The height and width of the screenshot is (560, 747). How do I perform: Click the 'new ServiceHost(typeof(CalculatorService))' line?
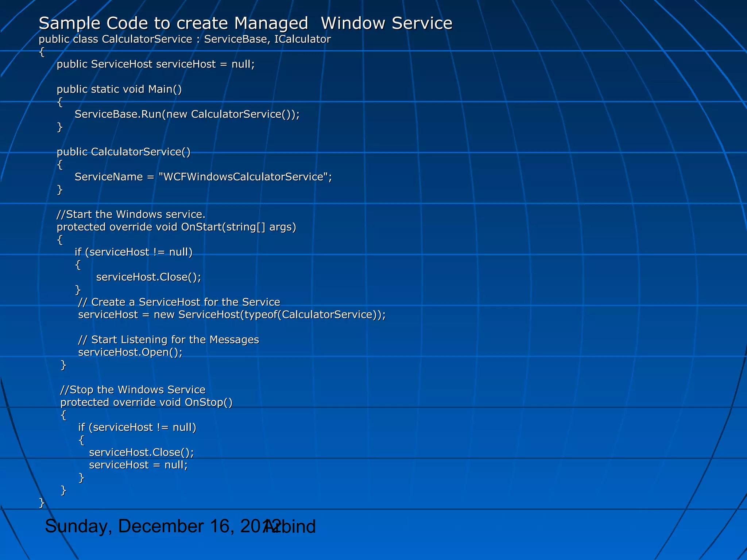(232, 315)
